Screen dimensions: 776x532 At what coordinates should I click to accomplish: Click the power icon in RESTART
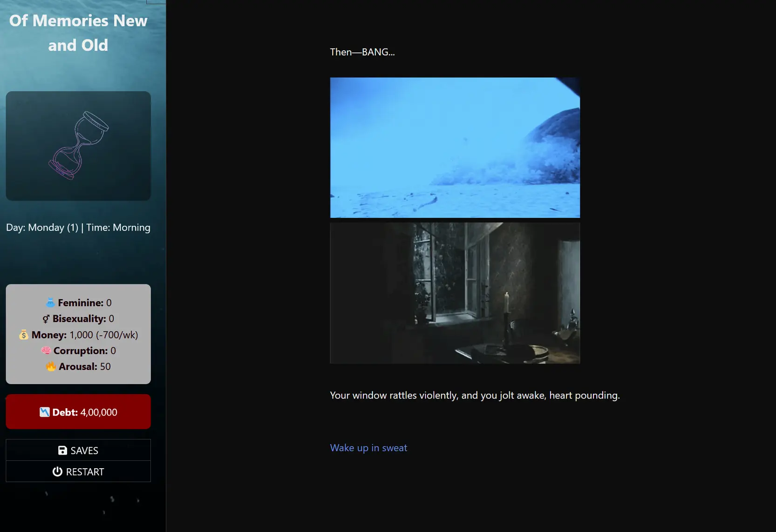click(57, 472)
